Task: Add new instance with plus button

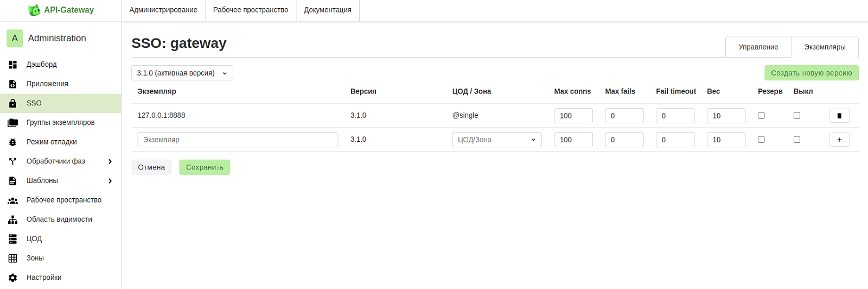Action: pyautogui.click(x=839, y=140)
